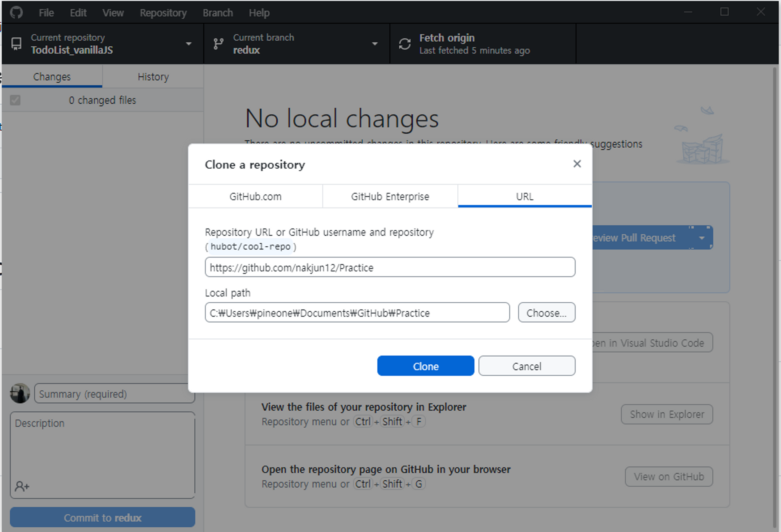Click the Fetch origin button

pyautogui.click(x=483, y=44)
